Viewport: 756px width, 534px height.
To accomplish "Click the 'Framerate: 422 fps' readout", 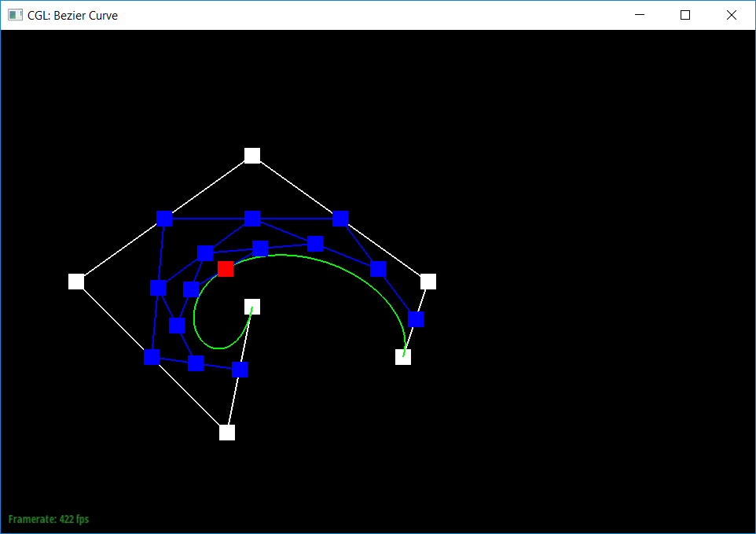I will tap(49, 519).
